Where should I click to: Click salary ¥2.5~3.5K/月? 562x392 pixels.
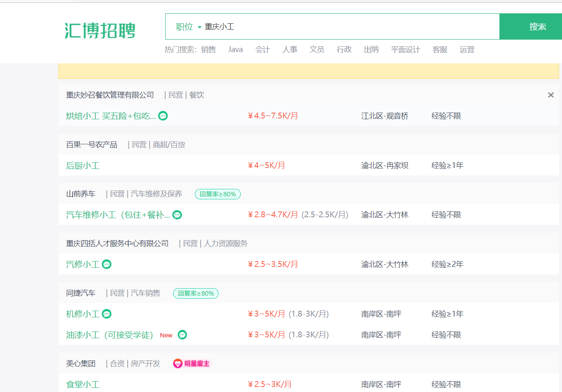(273, 264)
